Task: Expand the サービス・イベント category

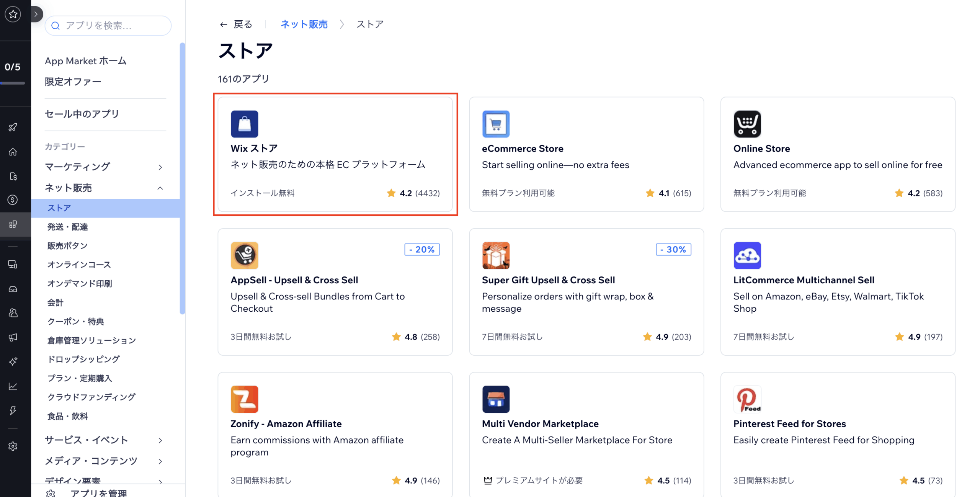Action: [160, 440]
